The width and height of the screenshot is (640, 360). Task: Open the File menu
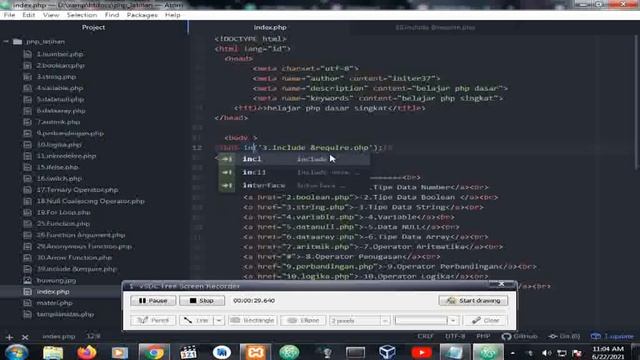(x=9, y=15)
